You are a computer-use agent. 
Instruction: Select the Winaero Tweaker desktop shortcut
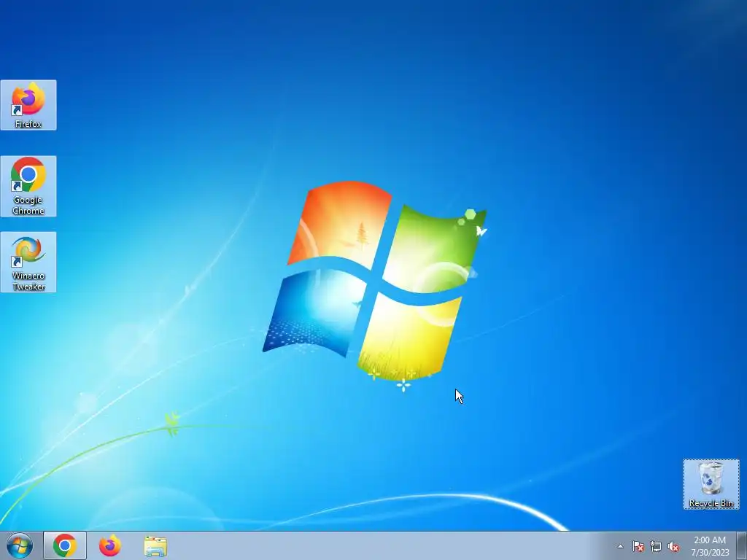[28, 262]
